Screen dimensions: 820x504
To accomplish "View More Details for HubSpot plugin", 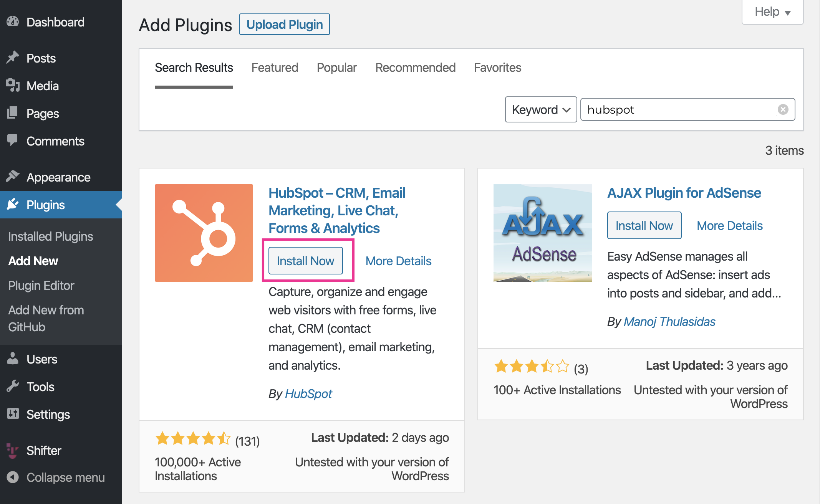I will point(398,261).
